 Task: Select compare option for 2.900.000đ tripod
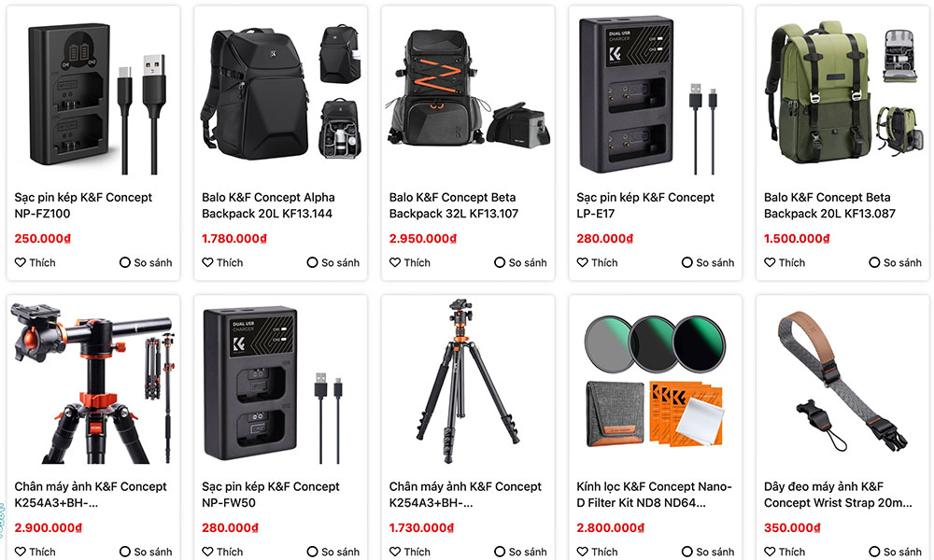tap(124, 552)
